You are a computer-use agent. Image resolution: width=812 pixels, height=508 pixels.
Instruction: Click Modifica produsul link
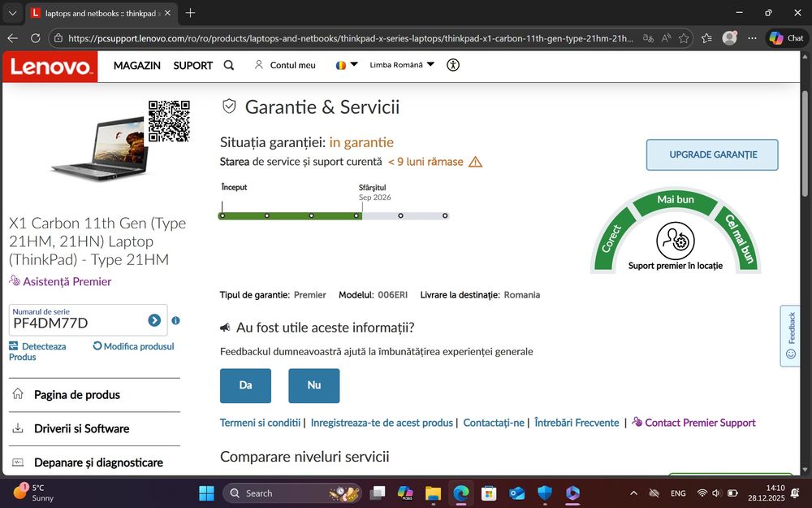point(134,346)
